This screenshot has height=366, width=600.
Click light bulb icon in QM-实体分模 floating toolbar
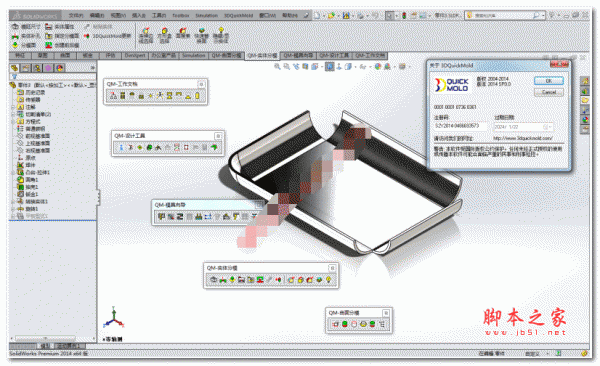[x=328, y=280]
